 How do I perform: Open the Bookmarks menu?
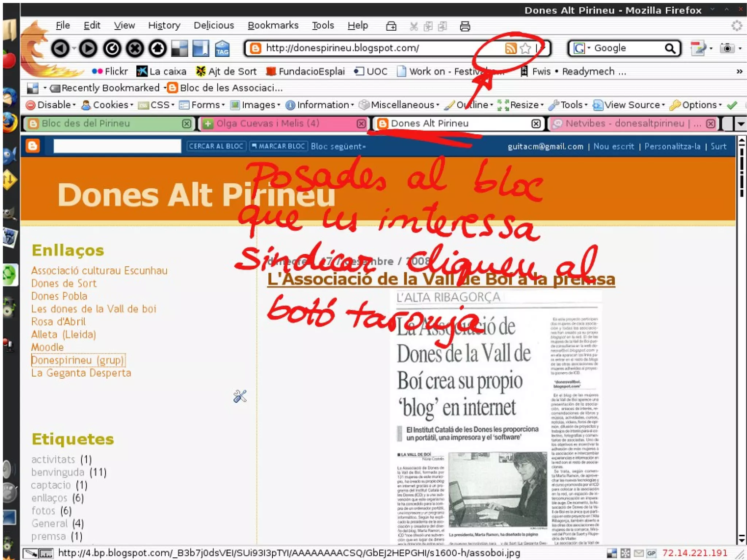click(x=273, y=25)
